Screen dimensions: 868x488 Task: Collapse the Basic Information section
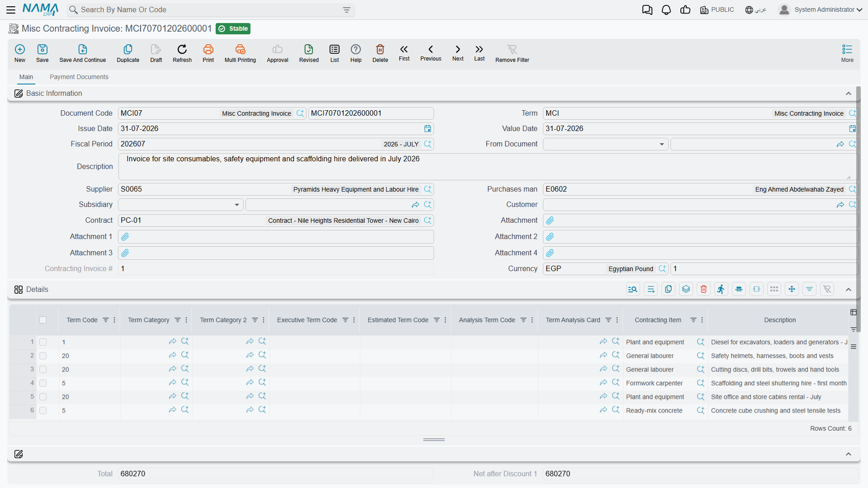(849, 94)
